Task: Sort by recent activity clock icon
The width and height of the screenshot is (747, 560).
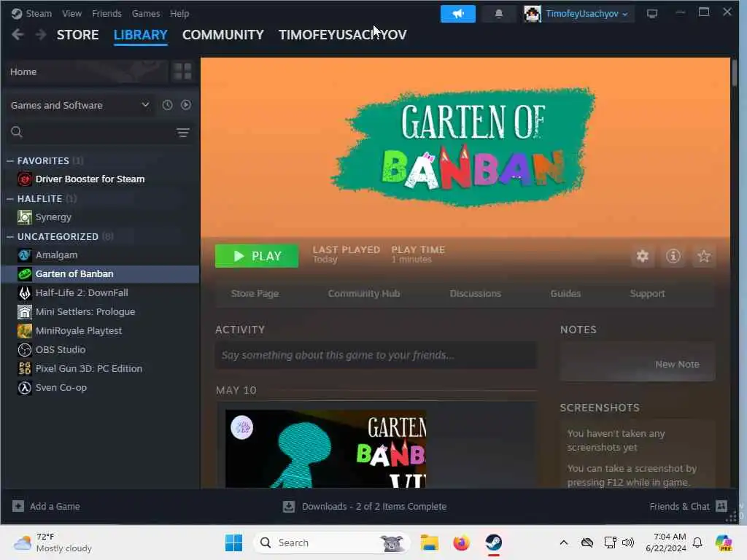Action: (167, 105)
